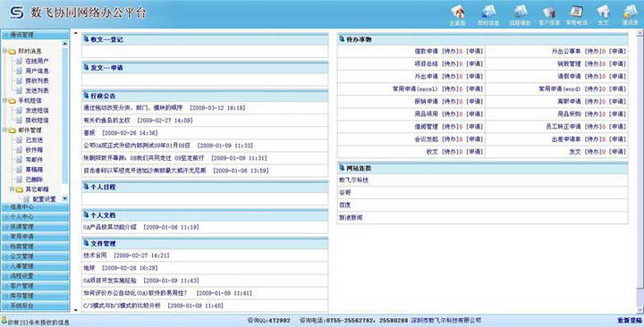
Task: Click 申请 link for 借款申请
Action: (475, 51)
